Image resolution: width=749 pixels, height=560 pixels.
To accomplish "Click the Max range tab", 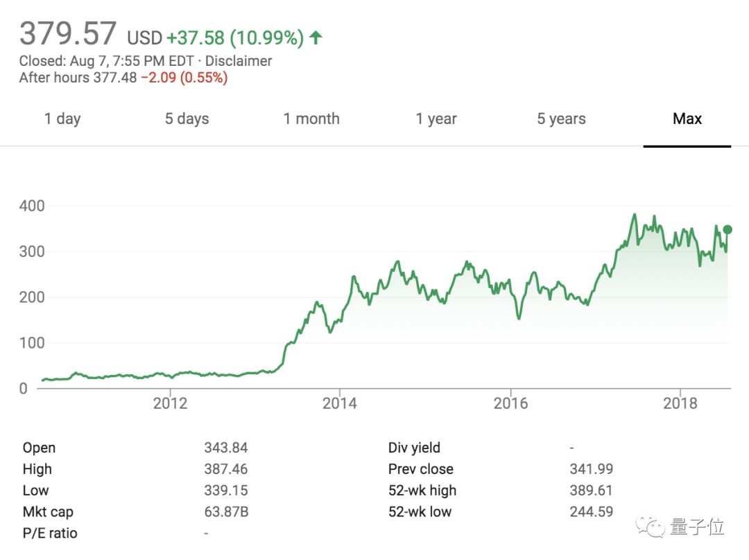I will [687, 119].
